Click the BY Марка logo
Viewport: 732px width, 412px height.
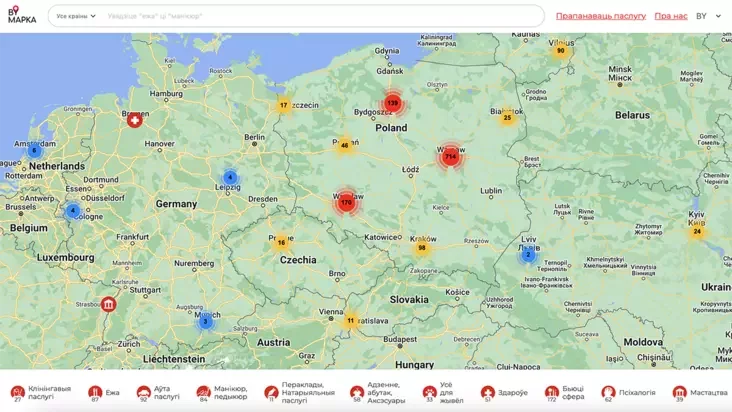click(x=21, y=15)
